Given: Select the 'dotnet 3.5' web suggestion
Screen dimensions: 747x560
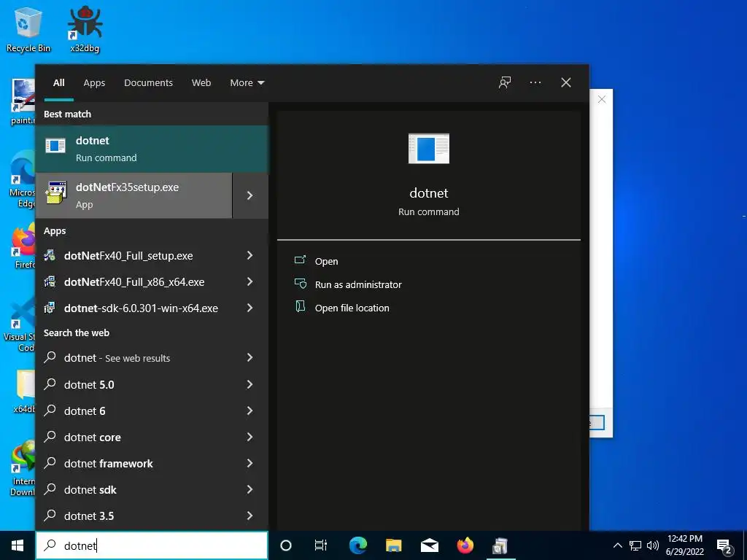Looking at the screenshot, I should [x=152, y=516].
